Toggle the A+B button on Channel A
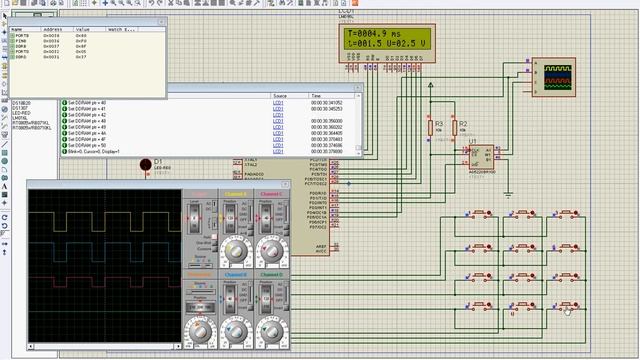 (250, 232)
